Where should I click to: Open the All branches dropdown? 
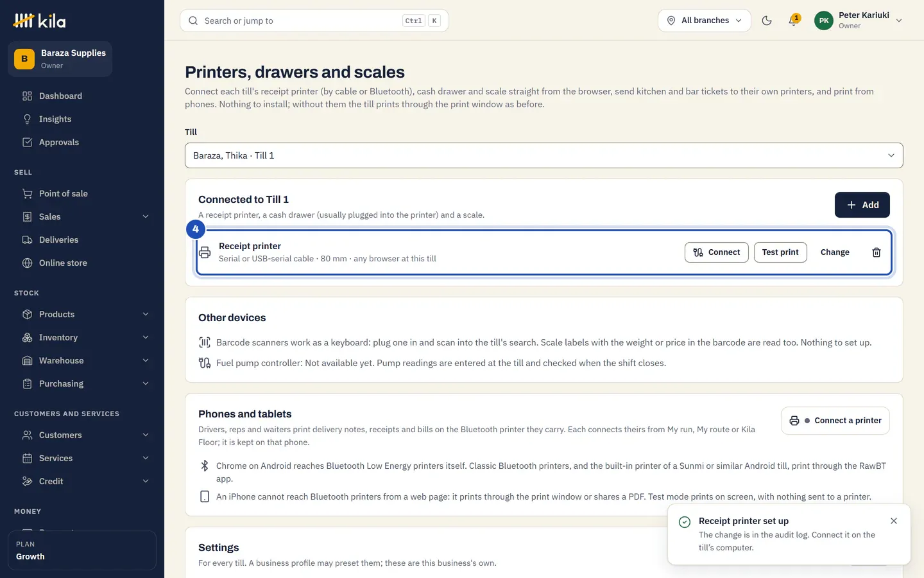click(704, 21)
